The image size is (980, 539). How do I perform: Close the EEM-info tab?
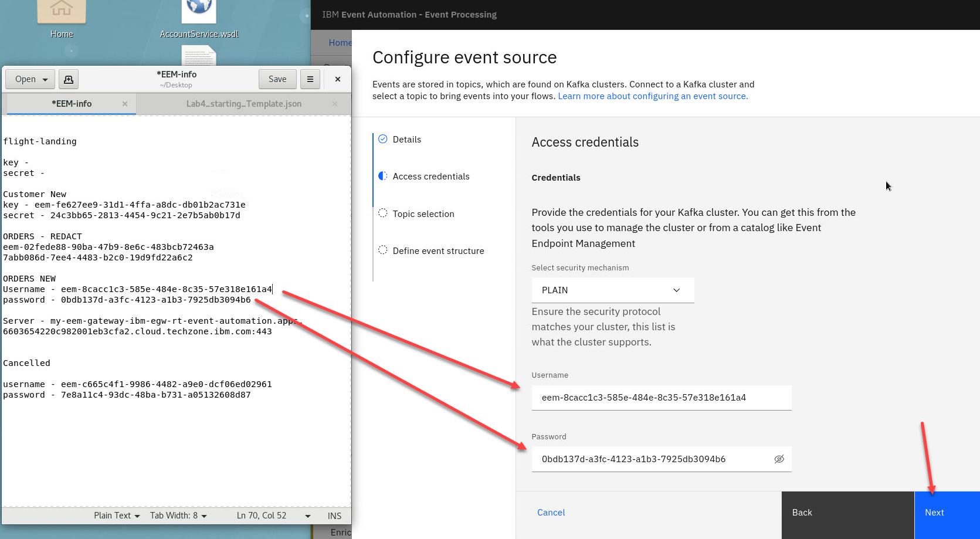click(x=125, y=104)
